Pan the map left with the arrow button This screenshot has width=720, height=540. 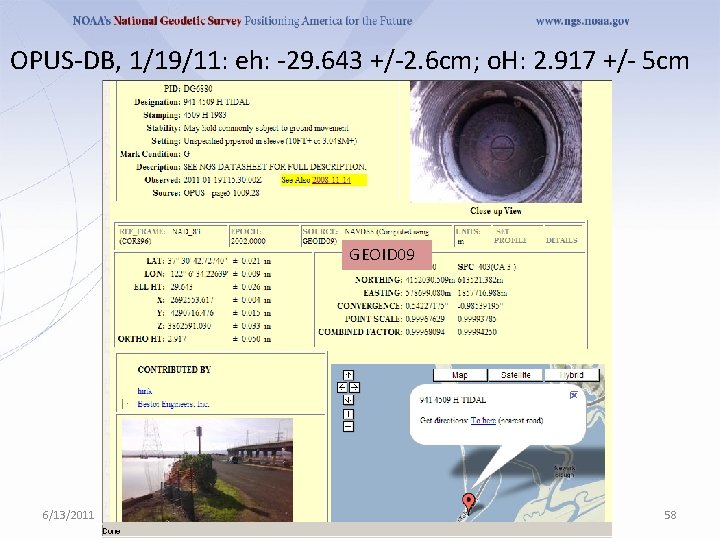click(342, 388)
